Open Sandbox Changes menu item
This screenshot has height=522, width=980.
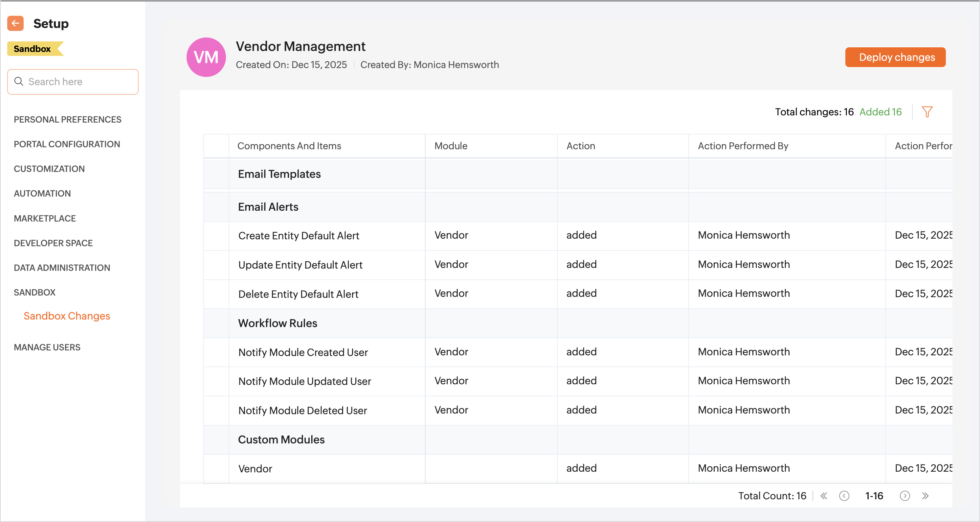(x=67, y=316)
